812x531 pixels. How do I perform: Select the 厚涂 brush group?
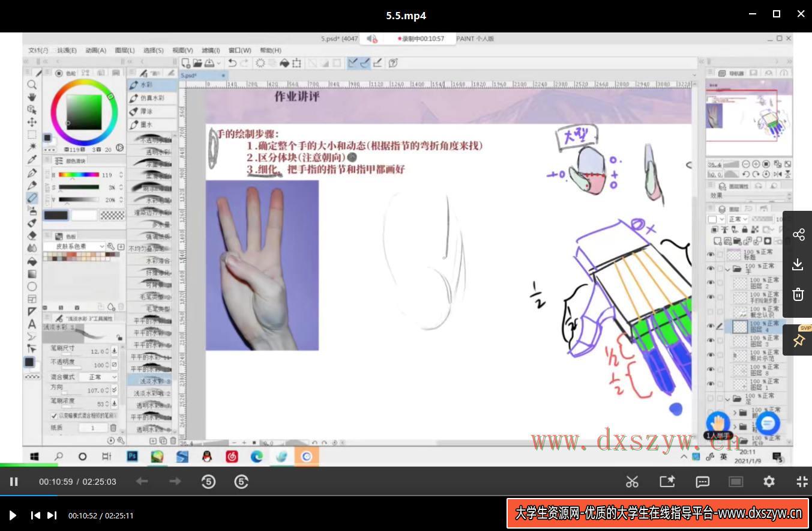click(152, 112)
